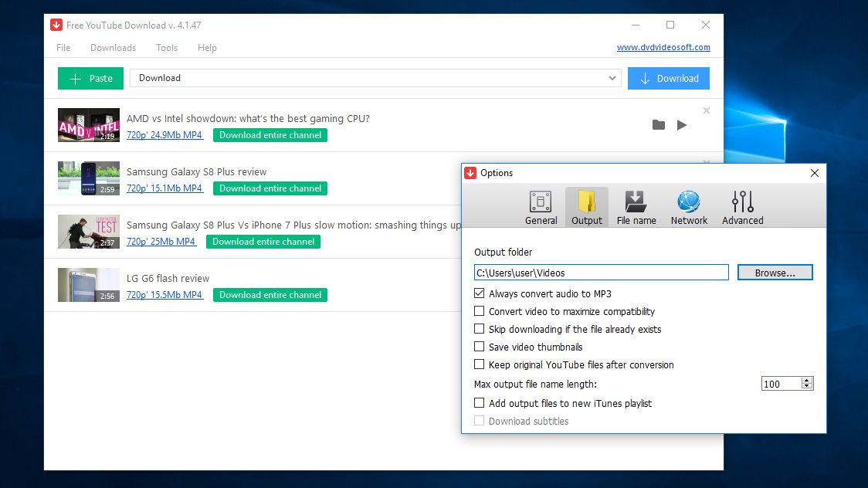Download entire channel for Galaxy S8 Plus review
This screenshot has width=868, height=488.
pyautogui.click(x=270, y=188)
